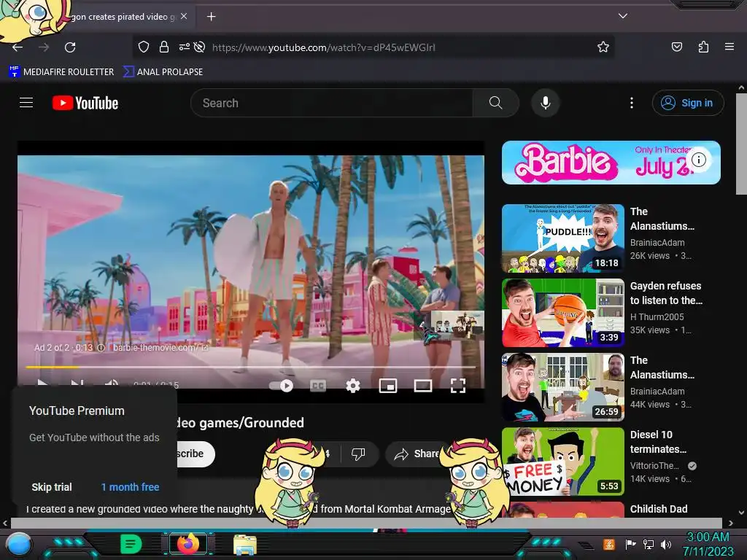Open the player settings gear
This screenshot has width=747, height=560.
point(352,386)
